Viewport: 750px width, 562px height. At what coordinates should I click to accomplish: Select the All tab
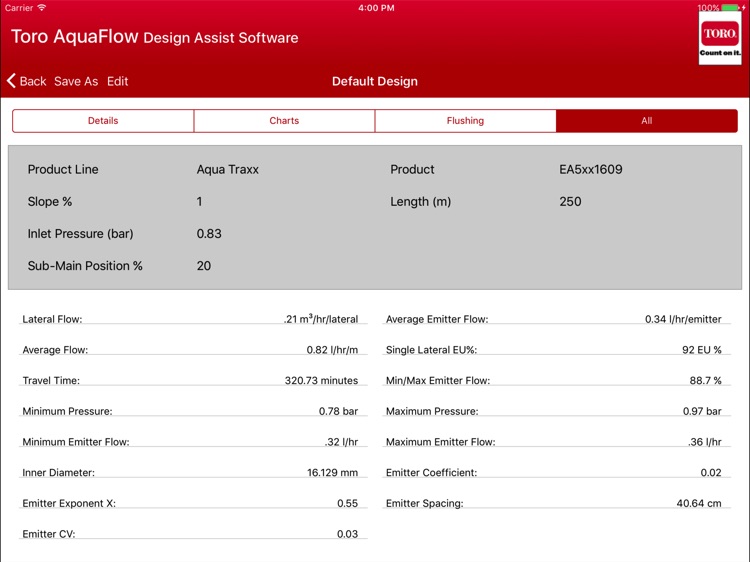(x=647, y=121)
